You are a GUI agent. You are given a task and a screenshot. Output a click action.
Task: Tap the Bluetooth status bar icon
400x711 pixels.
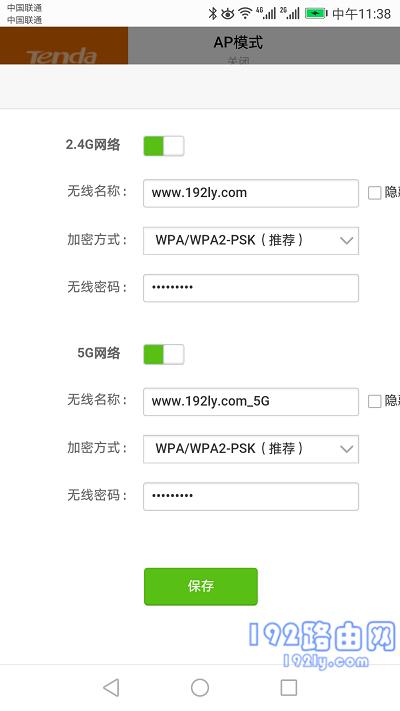pos(213,13)
